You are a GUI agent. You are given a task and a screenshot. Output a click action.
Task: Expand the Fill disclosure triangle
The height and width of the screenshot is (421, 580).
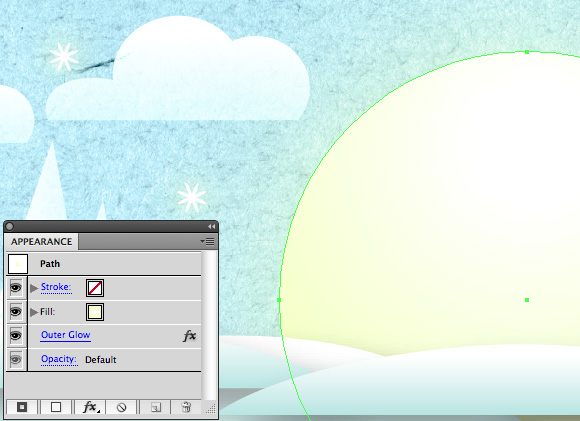click(x=34, y=312)
